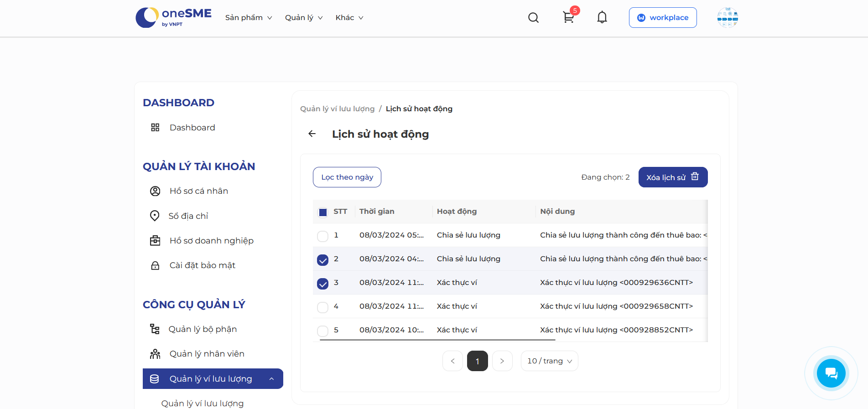
Task: Uncheck the row 3 checkbox
Action: pyautogui.click(x=322, y=284)
